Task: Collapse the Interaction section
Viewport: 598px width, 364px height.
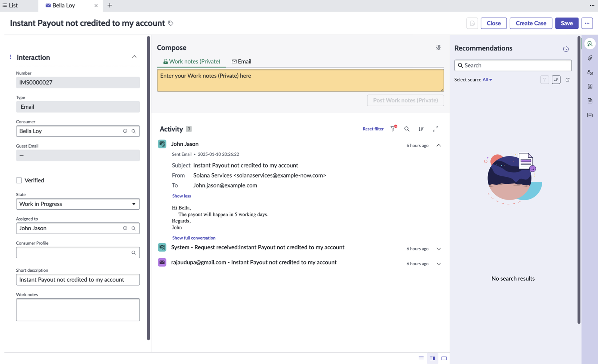Action: [x=134, y=57]
